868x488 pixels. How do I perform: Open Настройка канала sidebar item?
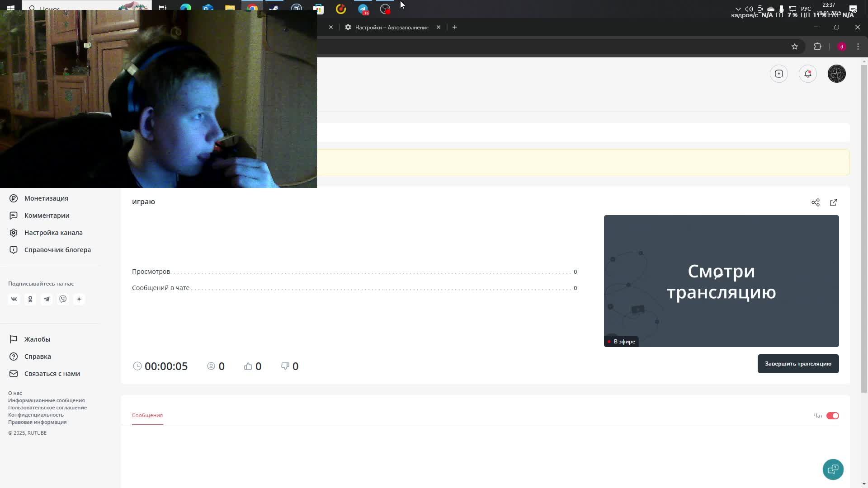(53, 233)
